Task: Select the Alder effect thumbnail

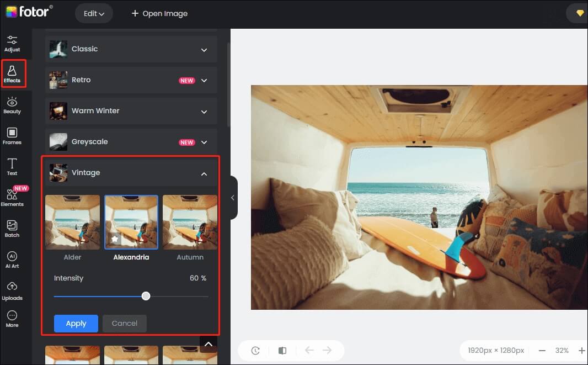Action: (x=72, y=221)
